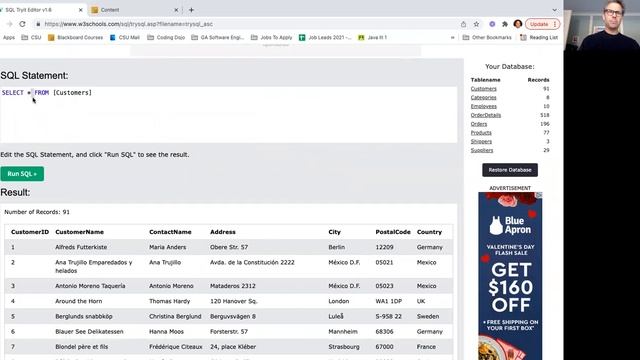Open a new browser tab
Image resolution: width=640 pixels, height=360 pixels.
coord(191,10)
